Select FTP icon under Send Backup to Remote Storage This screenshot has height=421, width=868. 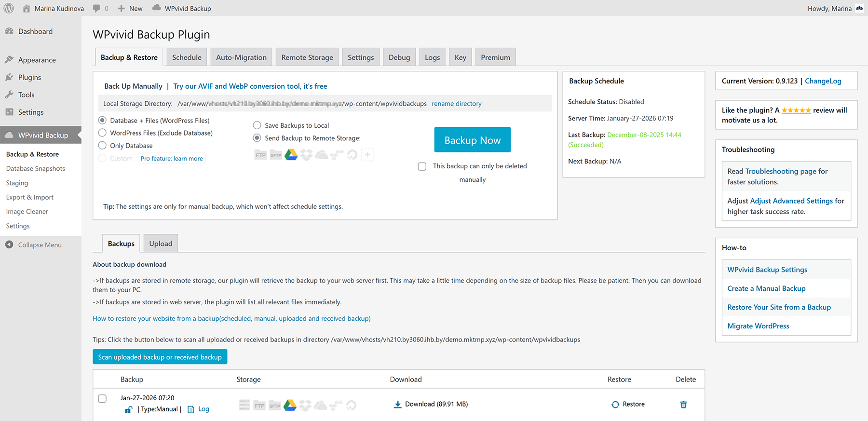coord(260,155)
